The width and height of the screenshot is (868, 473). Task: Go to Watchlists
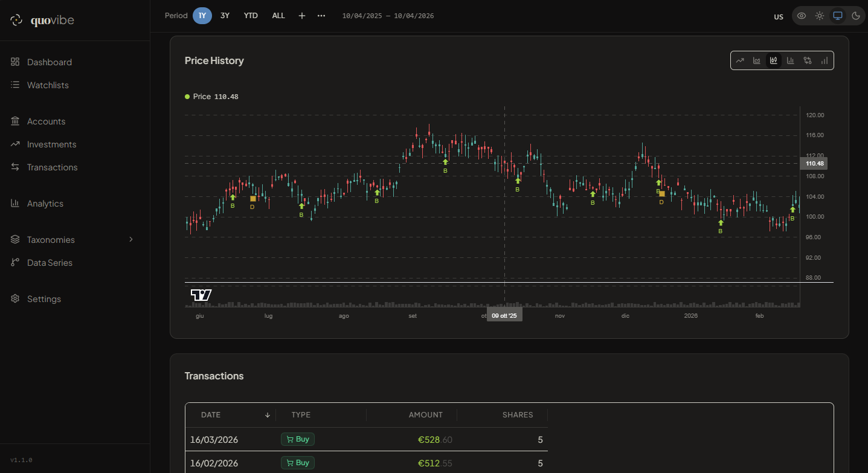48,85
